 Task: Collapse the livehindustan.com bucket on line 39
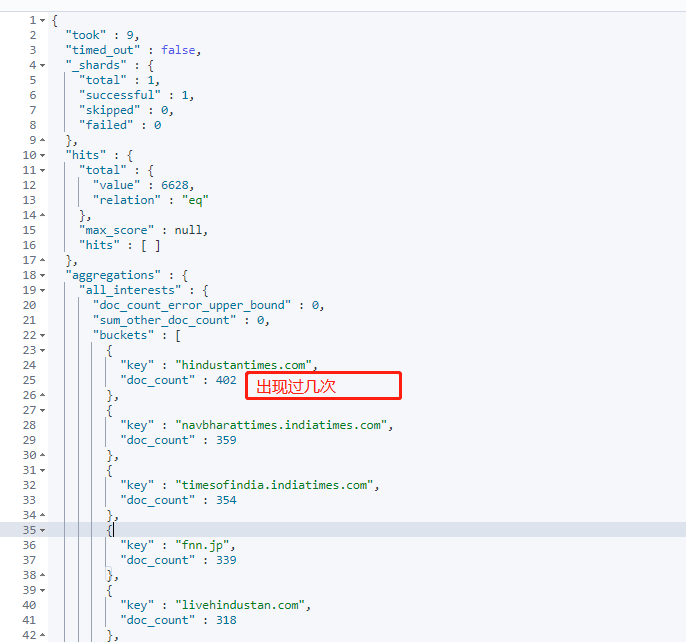42,590
